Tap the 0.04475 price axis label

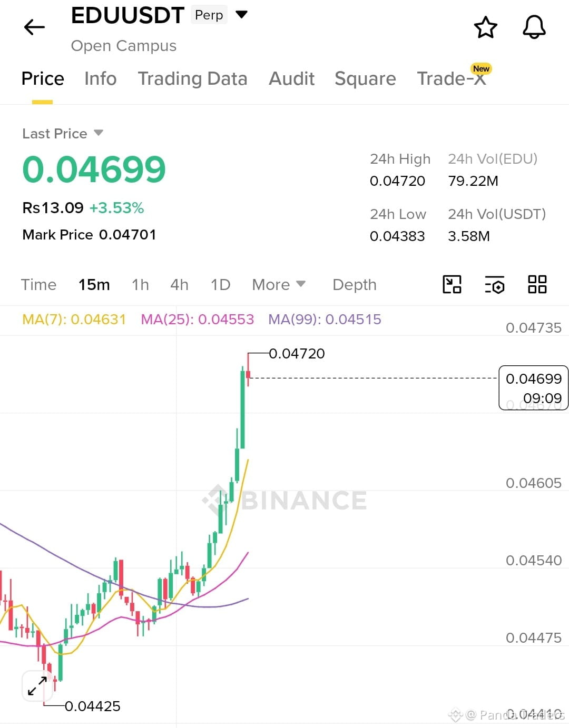(x=534, y=637)
